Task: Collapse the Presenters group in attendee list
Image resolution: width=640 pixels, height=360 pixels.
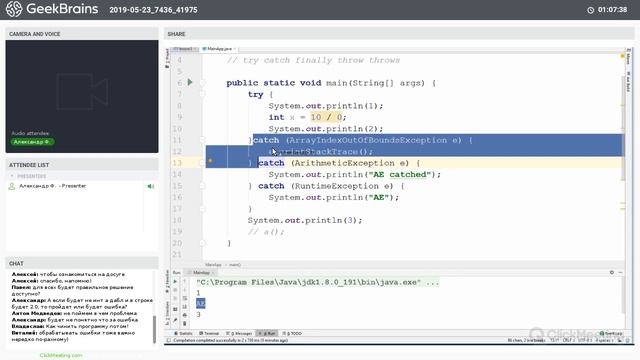Action: coord(12,176)
